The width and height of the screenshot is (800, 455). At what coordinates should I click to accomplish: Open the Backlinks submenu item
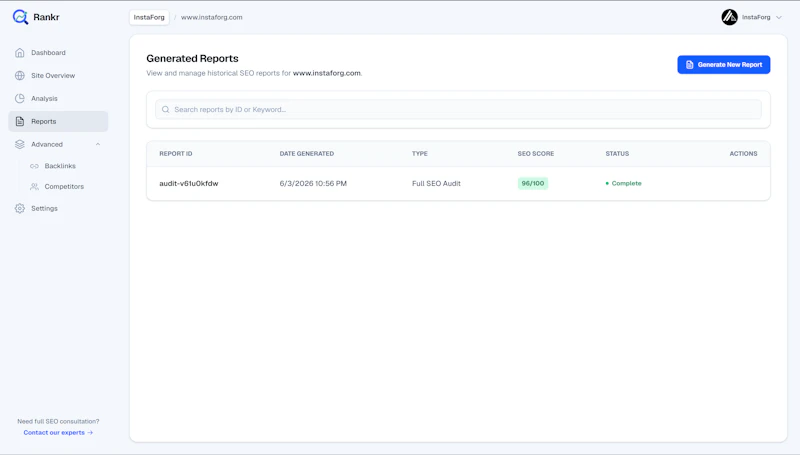pos(60,166)
